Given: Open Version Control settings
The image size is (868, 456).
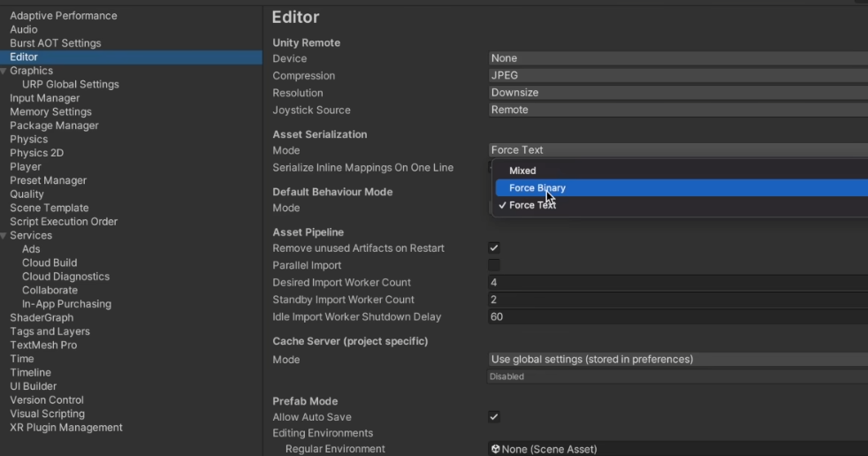Looking at the screenshot, I should point(47,400).
